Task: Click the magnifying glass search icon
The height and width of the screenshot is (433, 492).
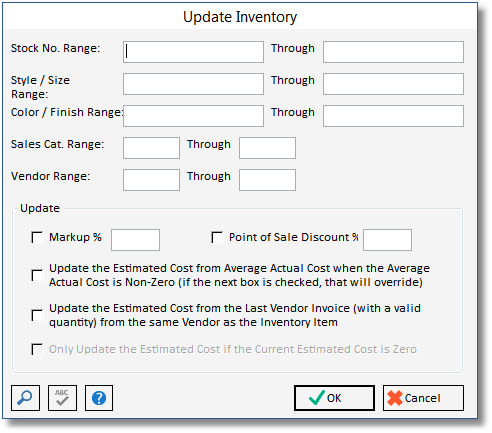Action: [x=25, y=398]
